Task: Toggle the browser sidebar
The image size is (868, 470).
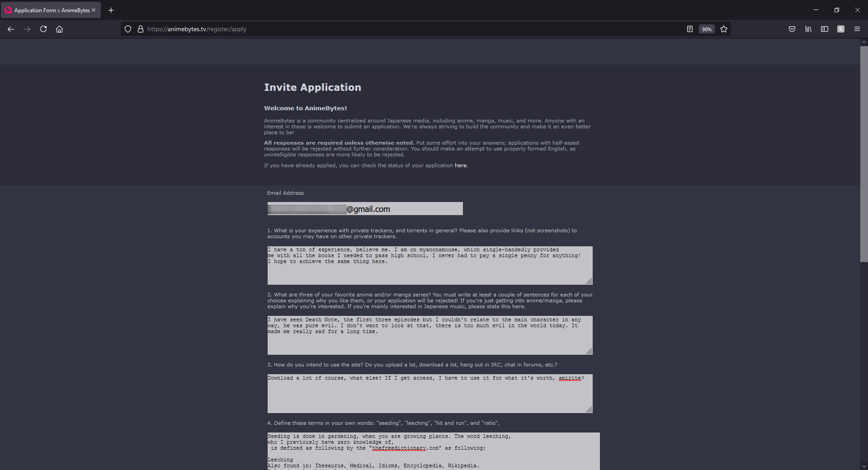Action: [x=825, y=29]
